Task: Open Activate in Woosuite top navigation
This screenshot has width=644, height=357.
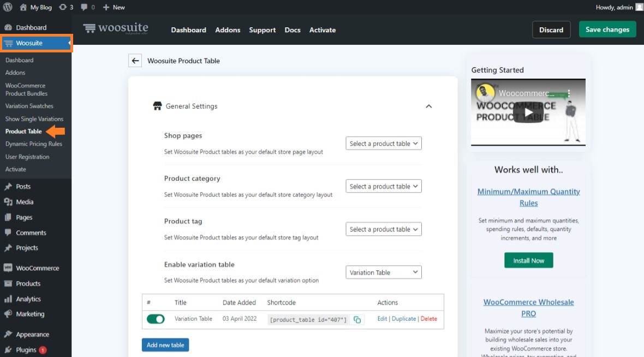Action: [323, 30]
